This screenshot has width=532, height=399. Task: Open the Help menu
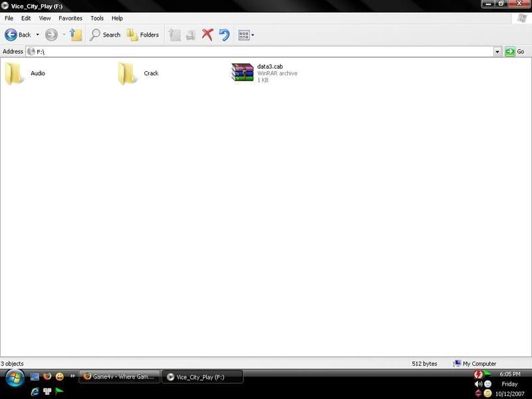117,19
